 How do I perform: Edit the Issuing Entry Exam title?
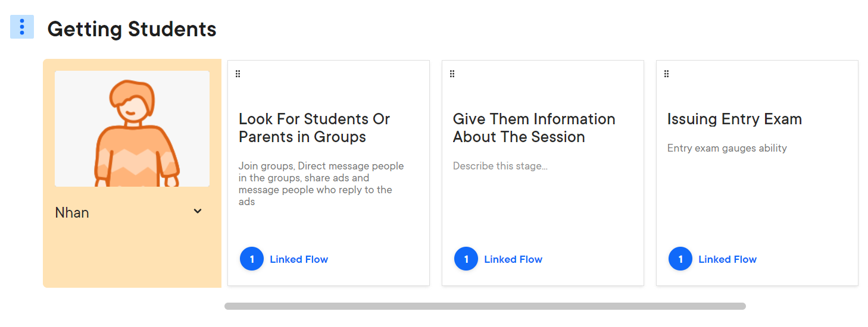[735, 119]
